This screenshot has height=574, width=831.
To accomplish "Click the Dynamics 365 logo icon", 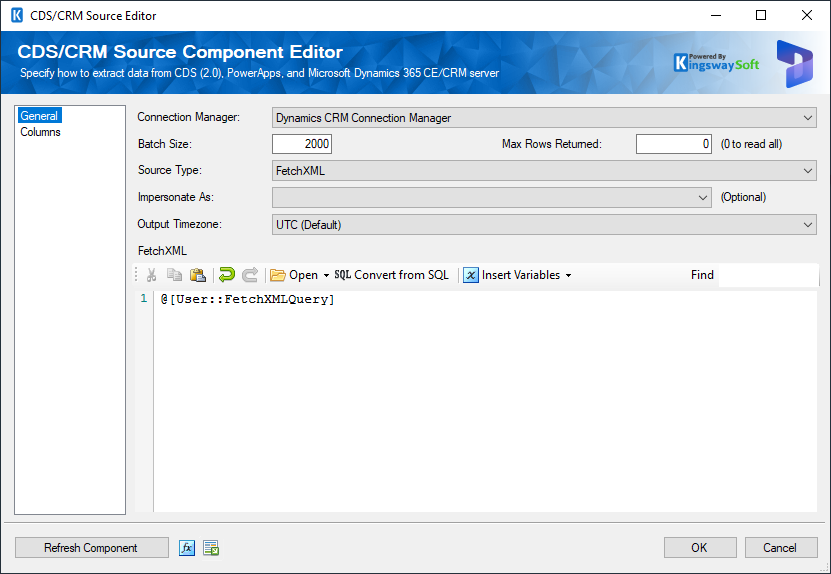I will point(794,64).
